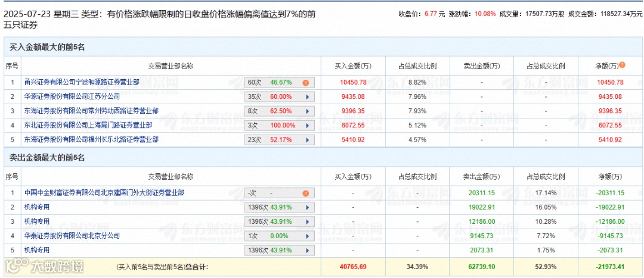The width and height of the screenshot is (644, 278).
Task: Click the 16.05% sell ratio cell
Action: point(546,207)
